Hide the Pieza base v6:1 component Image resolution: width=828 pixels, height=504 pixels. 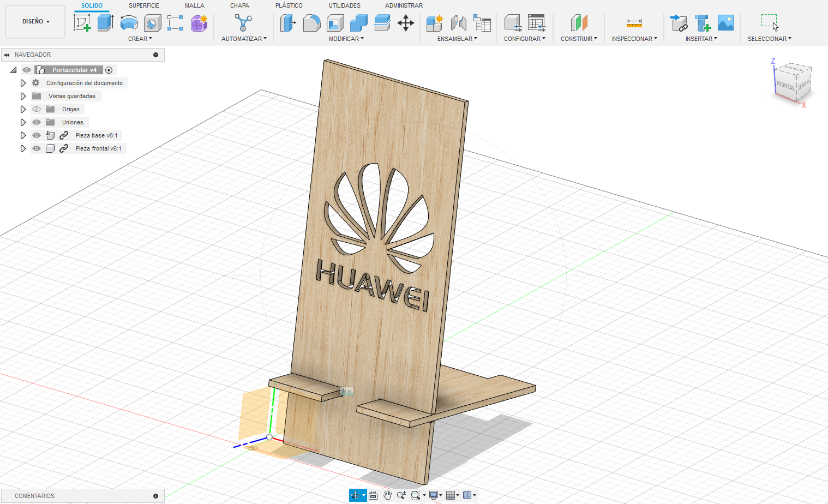tap(37, 135)
